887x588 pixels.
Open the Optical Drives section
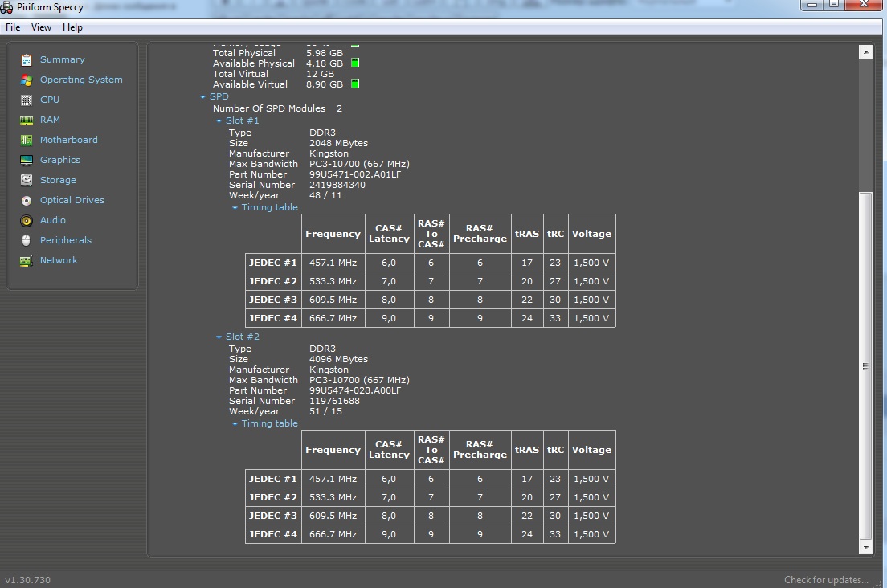click(x=72, y=200)
